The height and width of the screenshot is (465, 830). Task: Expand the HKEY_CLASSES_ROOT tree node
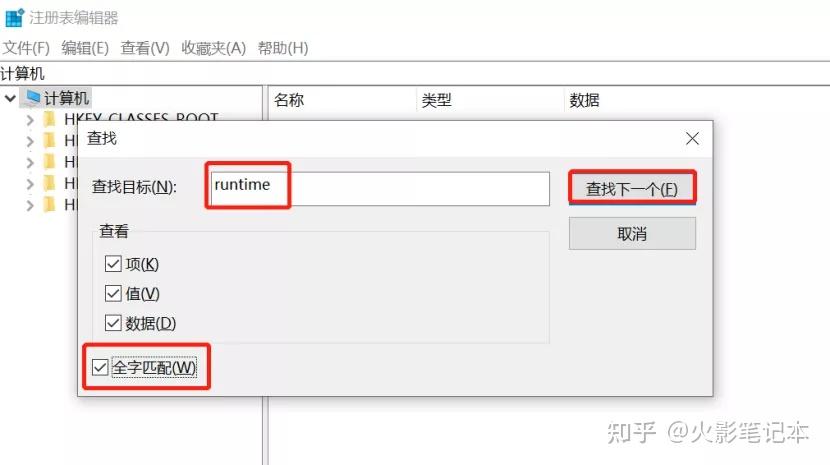pyautogui.click(x=30, y=120)
